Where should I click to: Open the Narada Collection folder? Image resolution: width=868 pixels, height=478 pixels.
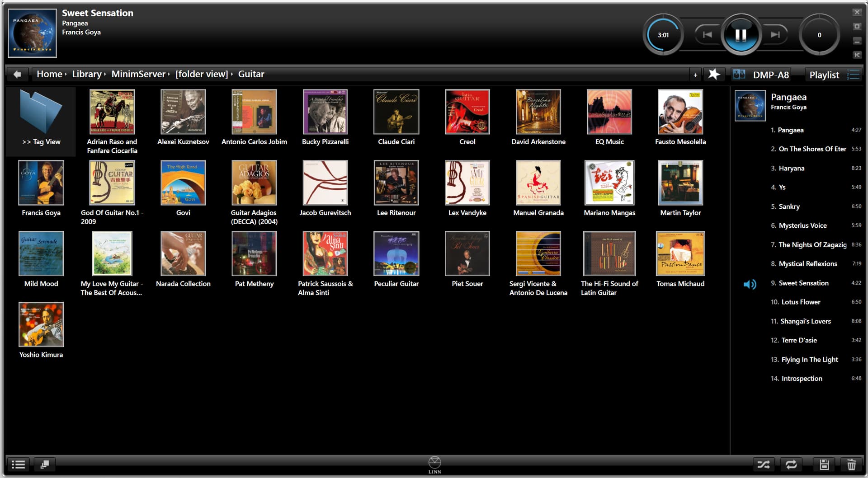183,259
